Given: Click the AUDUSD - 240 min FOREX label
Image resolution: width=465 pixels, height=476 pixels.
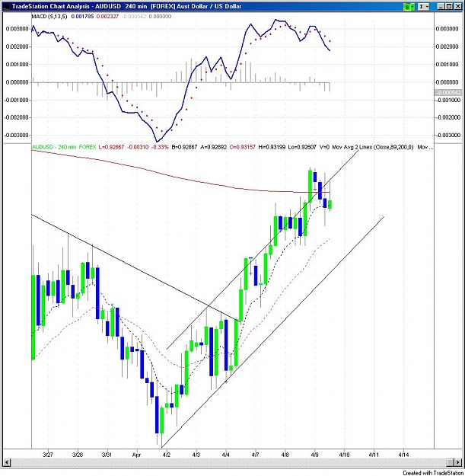Looking at the screenshot, I should click(x=64, y=147).
